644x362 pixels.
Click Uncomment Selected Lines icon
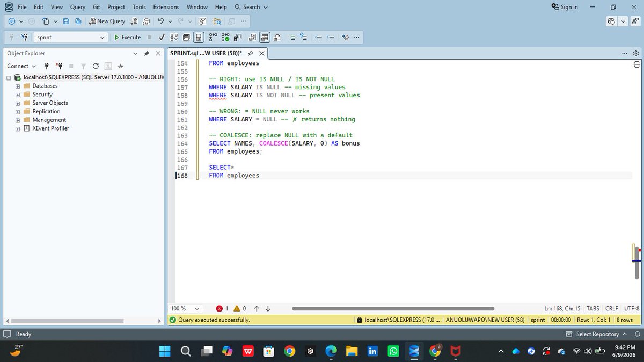click(303, 37)
